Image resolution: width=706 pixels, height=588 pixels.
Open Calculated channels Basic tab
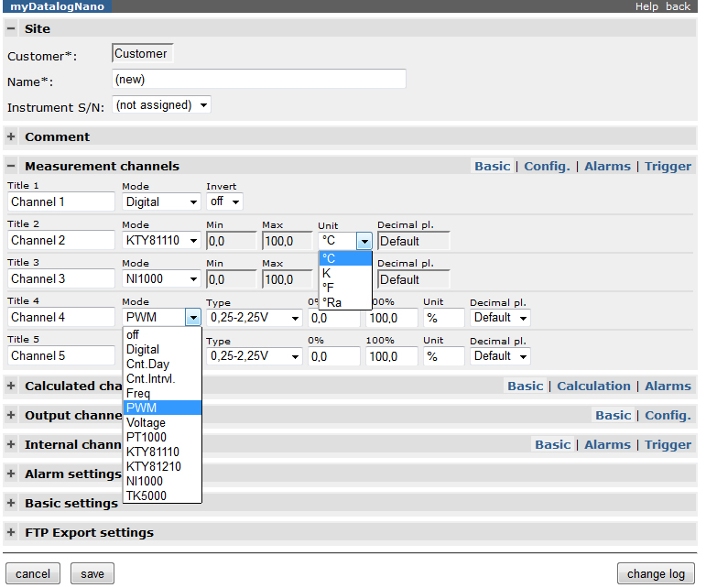point(526,386)
